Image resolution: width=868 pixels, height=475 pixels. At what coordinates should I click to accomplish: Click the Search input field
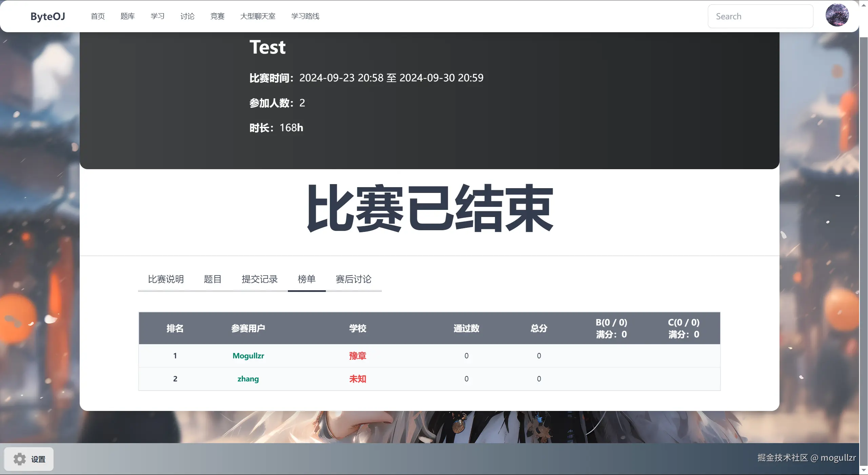point(760,16)
